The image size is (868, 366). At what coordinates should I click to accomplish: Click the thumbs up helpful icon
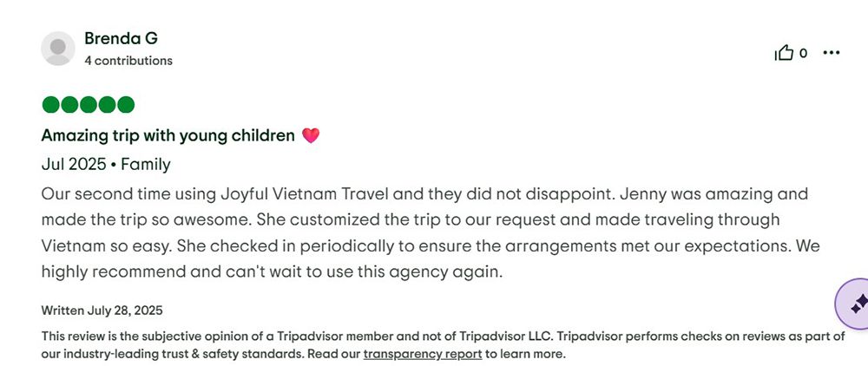pos(784,54)
